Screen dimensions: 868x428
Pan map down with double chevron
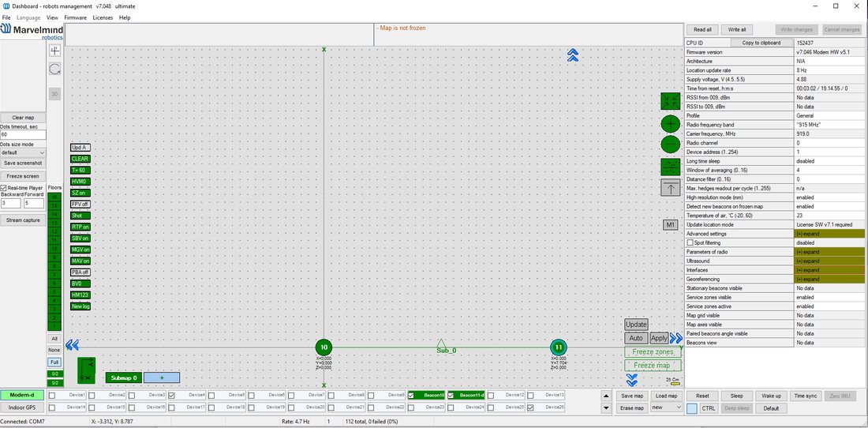pyautogui.click(x=632, y=380)
